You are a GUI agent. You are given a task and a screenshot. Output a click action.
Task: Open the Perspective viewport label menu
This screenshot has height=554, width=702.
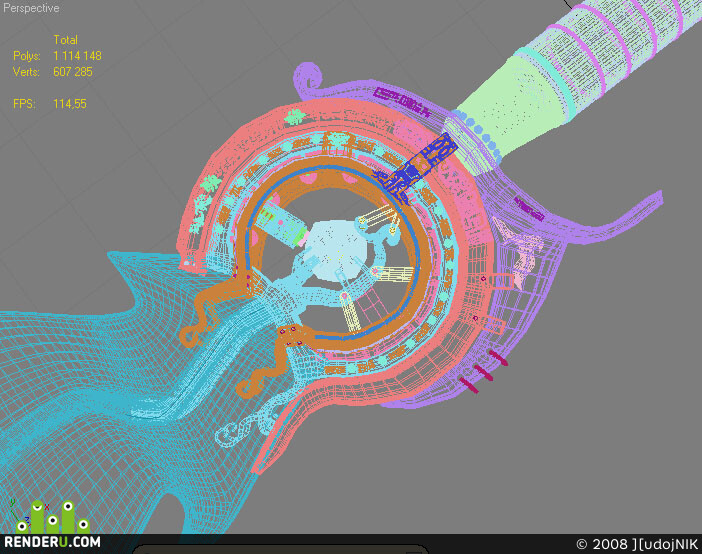coord(31,8)
